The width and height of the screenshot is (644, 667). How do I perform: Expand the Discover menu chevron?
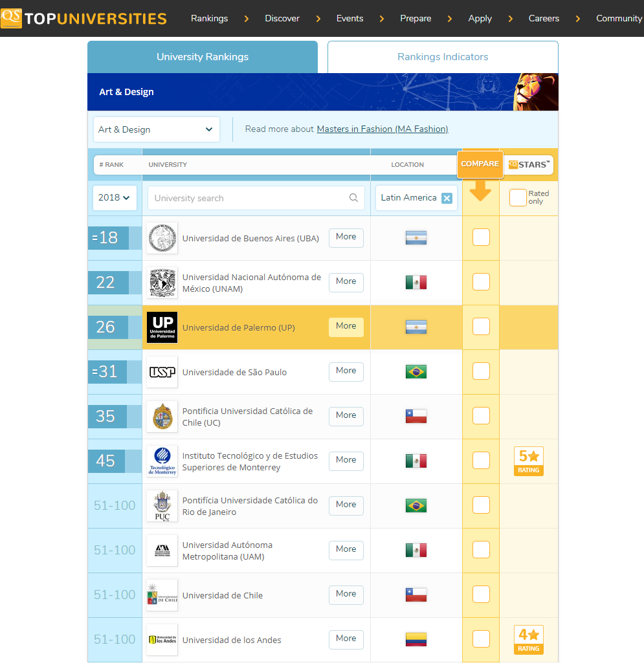[x=318, y=19]
